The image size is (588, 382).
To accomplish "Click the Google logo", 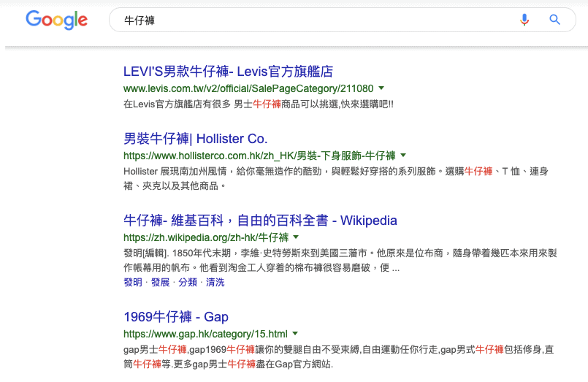I will 57,20.
